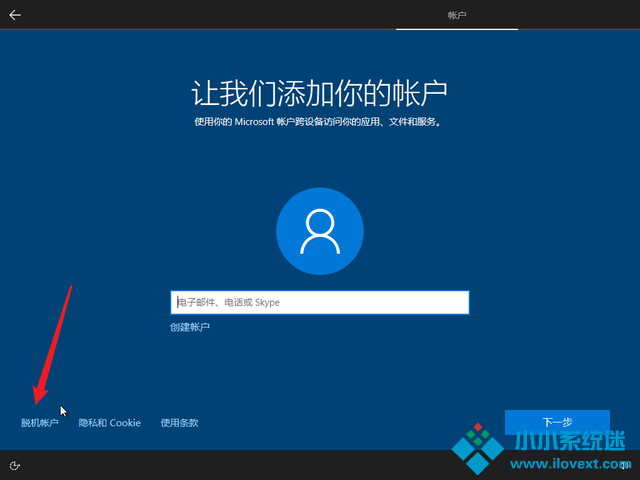Click the Microsoft 帐户 description text

[x=318, y=122]
